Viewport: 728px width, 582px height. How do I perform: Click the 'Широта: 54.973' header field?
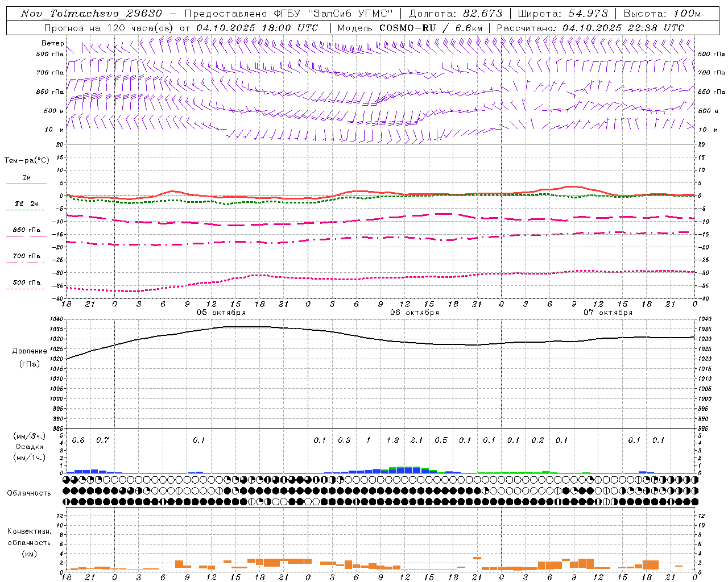tap(563, 14)
